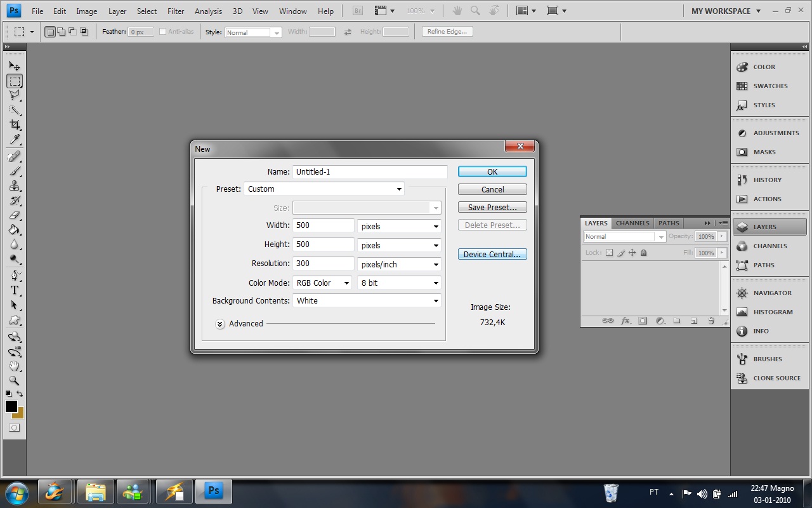The width and height of the screenshot is (812, 508).
Task: Select the Healing Brush tool
Action: (15, 156)
